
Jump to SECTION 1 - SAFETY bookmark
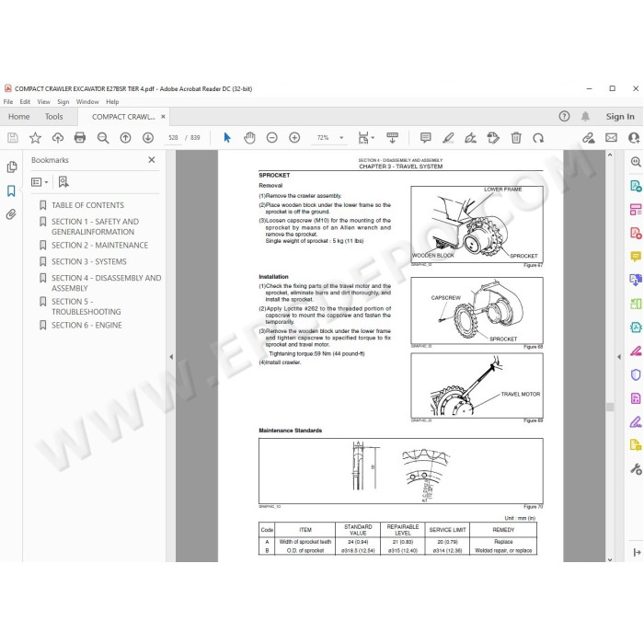coord(95,226)
